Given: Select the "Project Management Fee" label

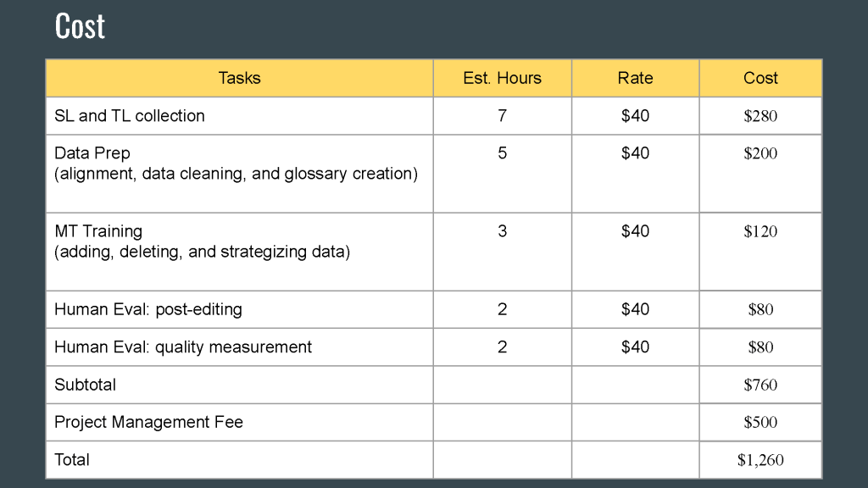Looking at the screenshot, I should 148,422.
